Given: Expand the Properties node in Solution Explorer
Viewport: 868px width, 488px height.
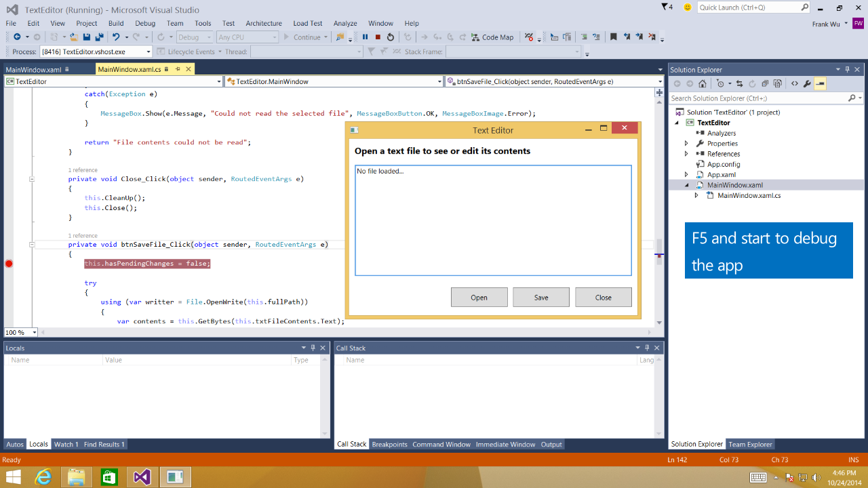Looking at the screenshot, I should coord(686,144).
